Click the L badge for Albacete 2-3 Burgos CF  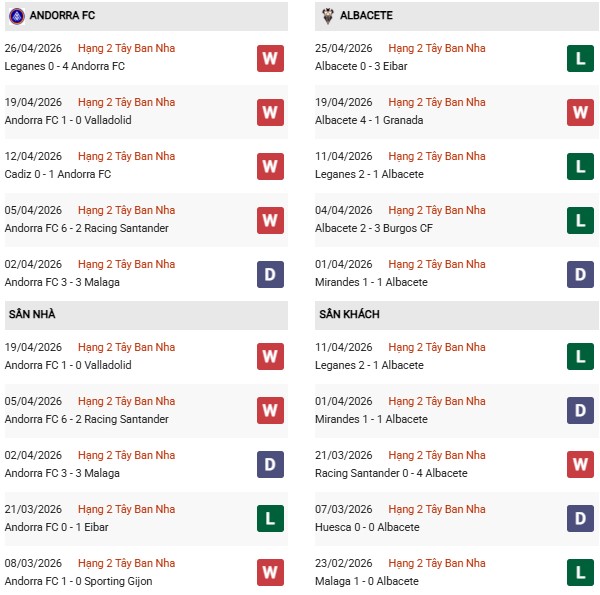(580, 220)
